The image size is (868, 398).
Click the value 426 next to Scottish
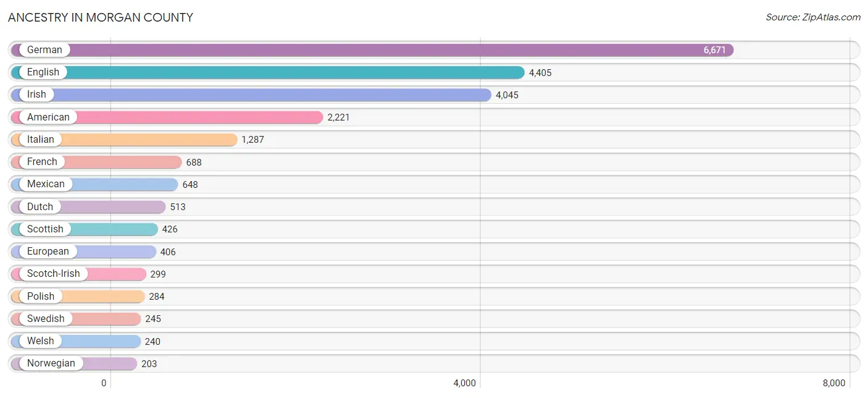pyautogui.click(x=170, y=229)
